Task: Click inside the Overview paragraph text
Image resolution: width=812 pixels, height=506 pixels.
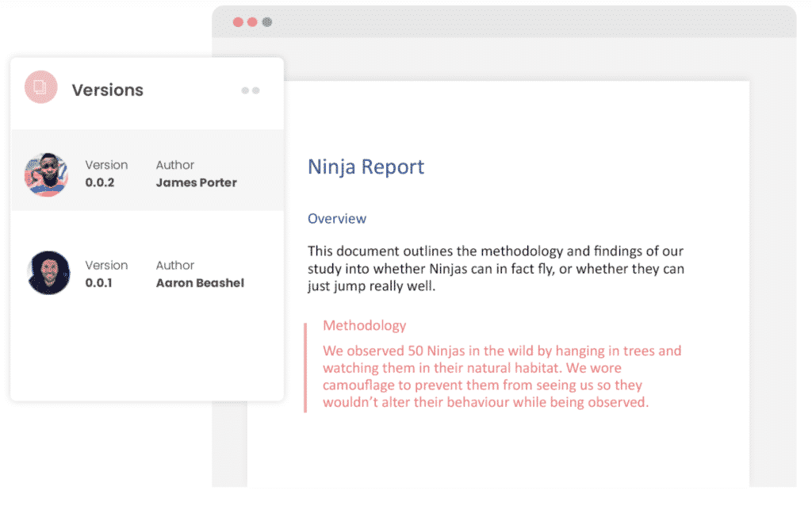Action: tap(496, 269)
